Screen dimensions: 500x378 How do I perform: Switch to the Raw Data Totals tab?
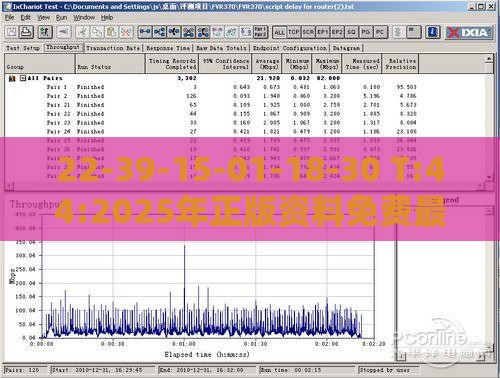tap(221, 48)
